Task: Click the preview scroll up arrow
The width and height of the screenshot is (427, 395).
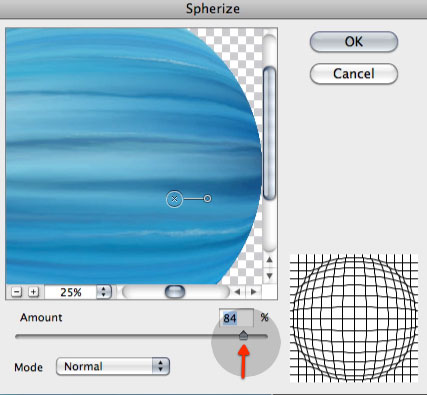Action: coord(270,260)
